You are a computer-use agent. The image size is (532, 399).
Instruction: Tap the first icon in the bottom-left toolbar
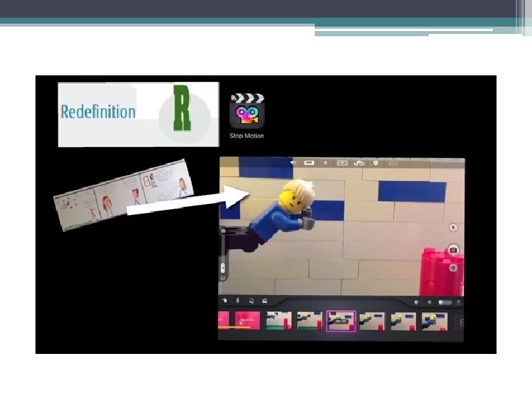(x=225, y=301)
